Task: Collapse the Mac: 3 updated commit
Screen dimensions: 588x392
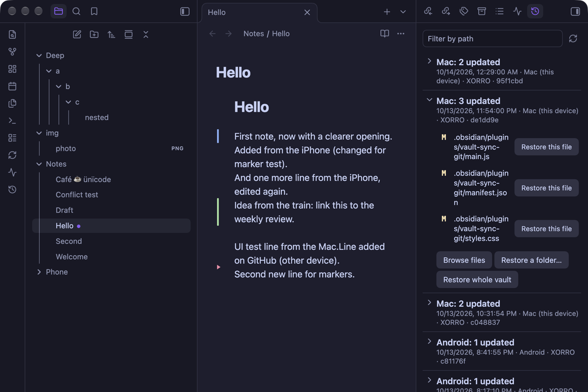Action: (429, 100)
